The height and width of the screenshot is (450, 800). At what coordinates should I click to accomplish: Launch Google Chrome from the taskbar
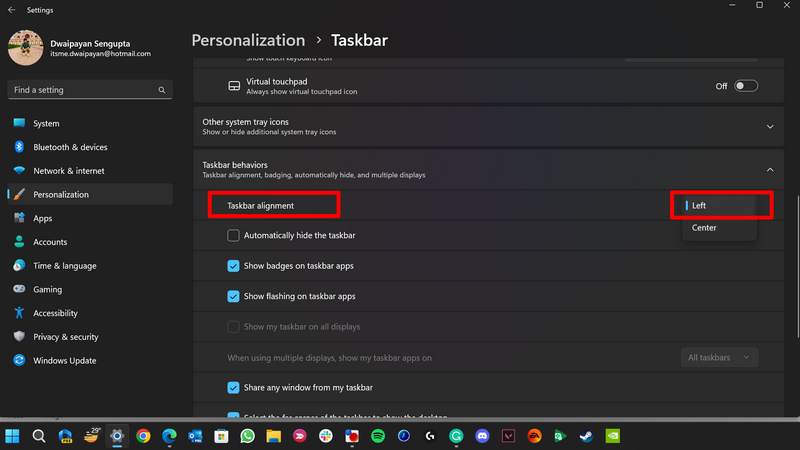[x=143, y=436]
